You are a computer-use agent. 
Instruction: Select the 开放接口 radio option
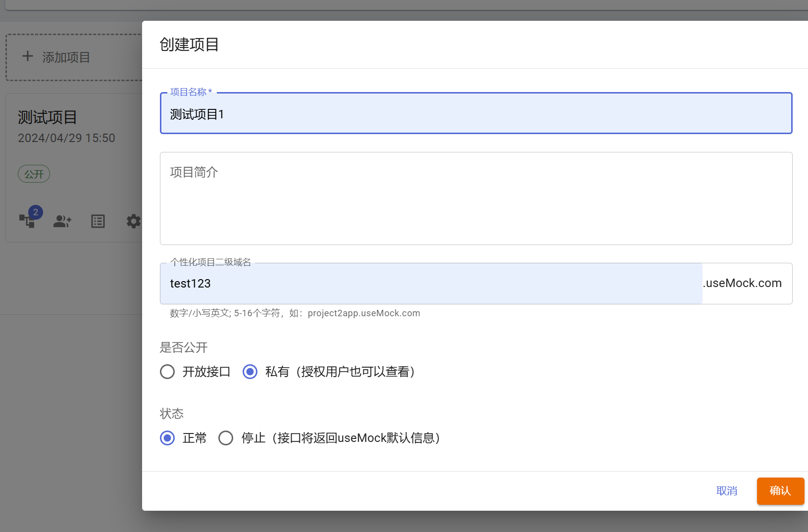tap(167, 372)
